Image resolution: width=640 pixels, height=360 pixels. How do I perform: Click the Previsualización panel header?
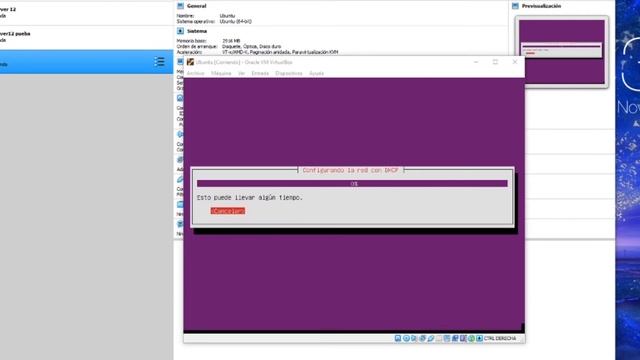541,6
